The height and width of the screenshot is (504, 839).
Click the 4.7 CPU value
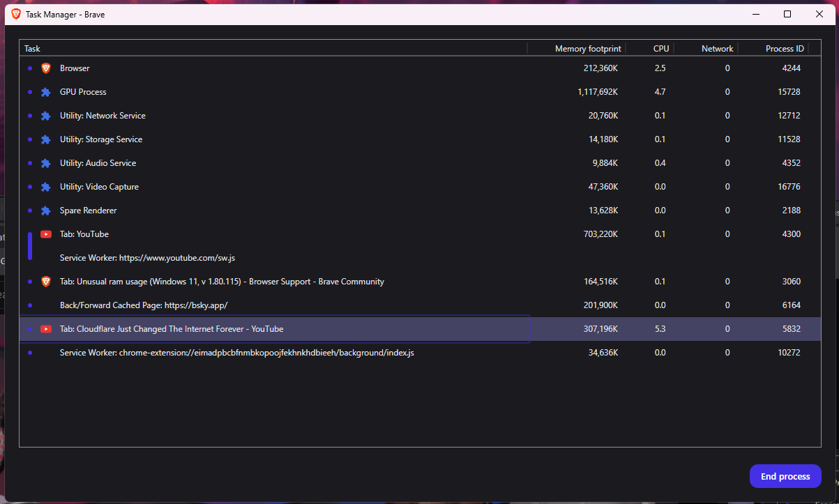point(660,92)
